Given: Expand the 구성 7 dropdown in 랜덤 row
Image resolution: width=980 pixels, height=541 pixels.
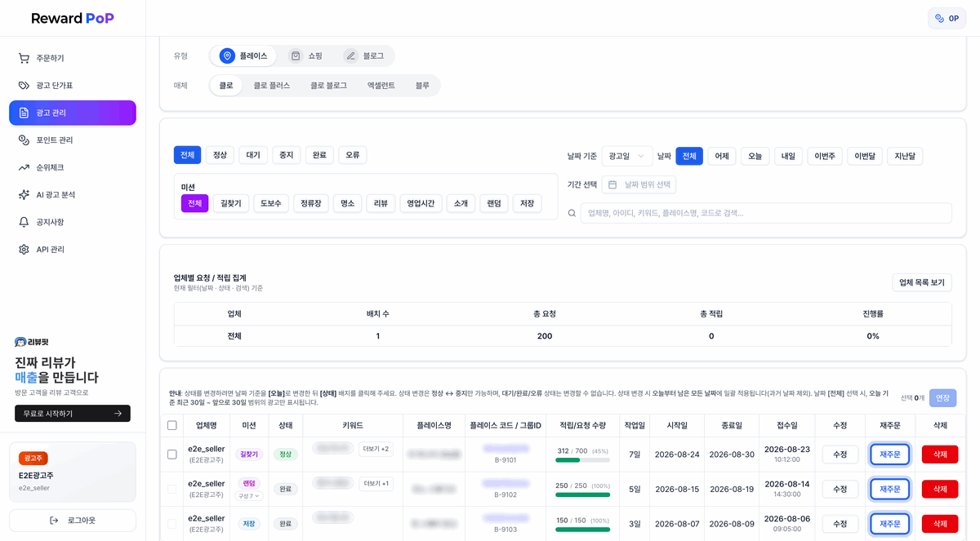Looking at the screenshot, I should click(x=249, y=496).
